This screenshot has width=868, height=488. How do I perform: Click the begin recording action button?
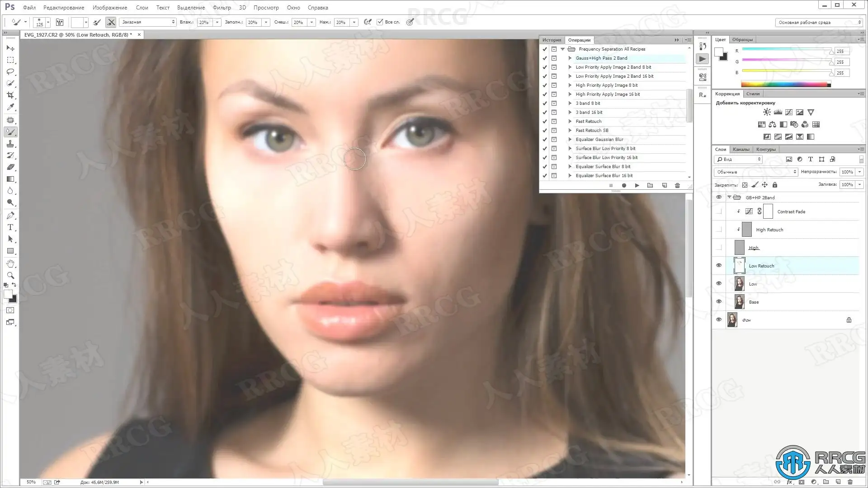coord(624,185)
